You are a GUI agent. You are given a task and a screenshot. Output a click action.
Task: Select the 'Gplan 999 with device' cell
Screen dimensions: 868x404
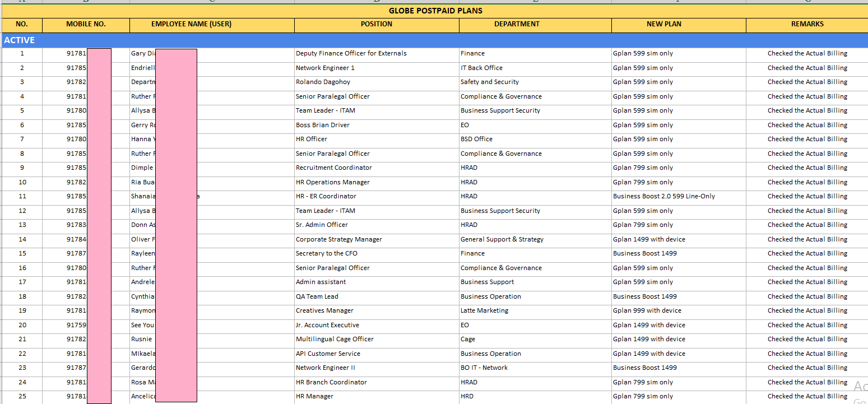[679, 311]
